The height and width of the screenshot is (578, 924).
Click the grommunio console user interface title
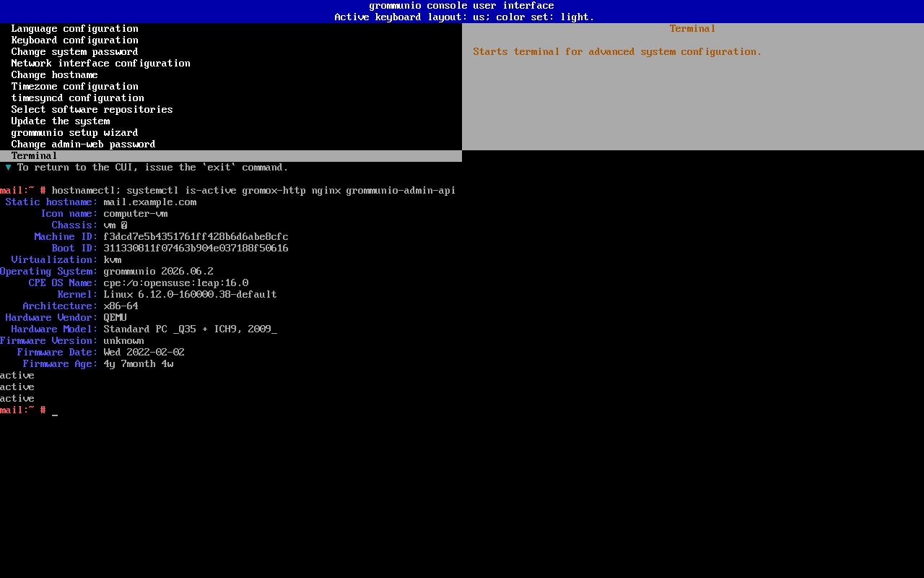pyautogui.click(x=461, y=6)
